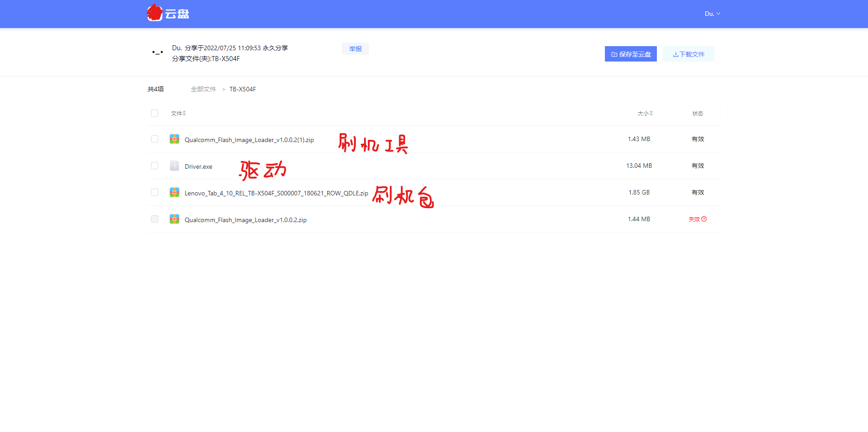Image resolution: width=868 pixels, height=432 pixels.
Task: Check the Lenovo_Tab_4_10 zip checkbox
Action: click(155, 192)
